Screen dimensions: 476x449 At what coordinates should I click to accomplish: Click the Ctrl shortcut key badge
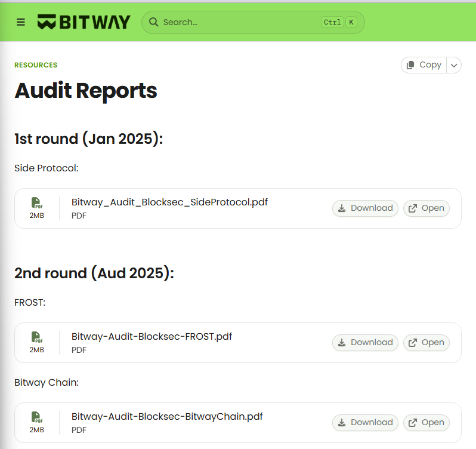coord(332,22)
